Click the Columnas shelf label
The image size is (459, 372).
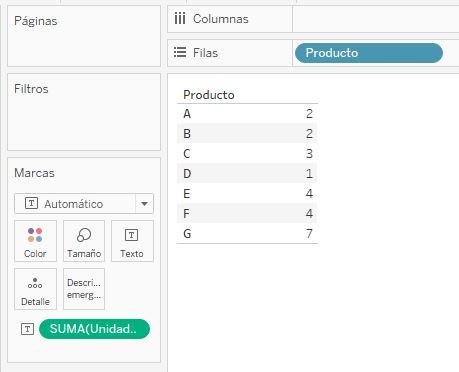221,19
